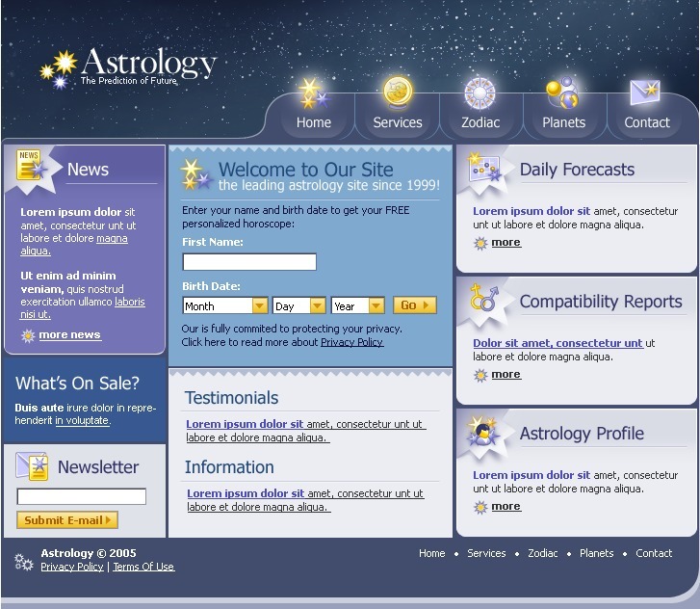This screenshot has width=700, height=609.
Task: Click the Submit E-mail button
Action: (x=66, y=520)
